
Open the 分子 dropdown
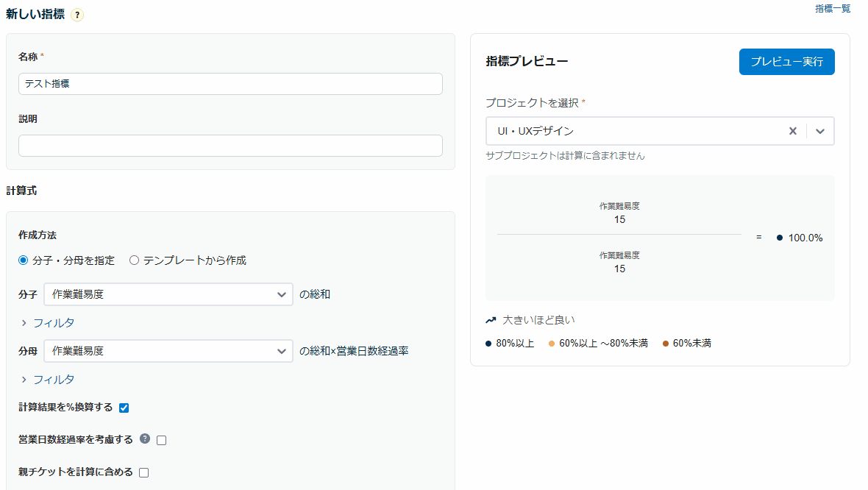pyautogui.click(x=168, y=294)
